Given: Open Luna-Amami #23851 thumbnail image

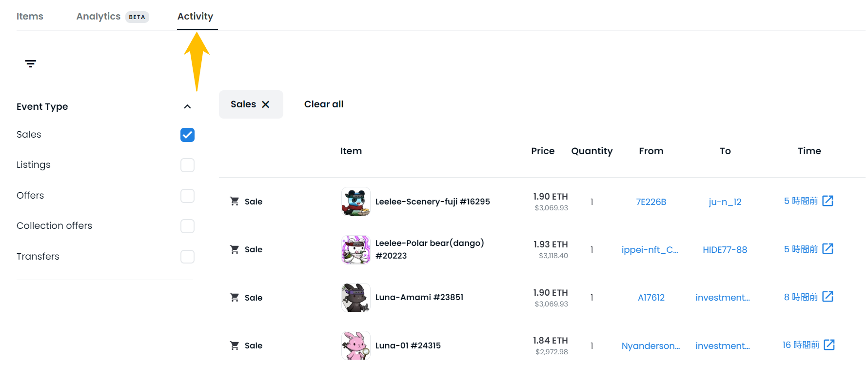Looking at the screenshot, I should tap(356, 298).
